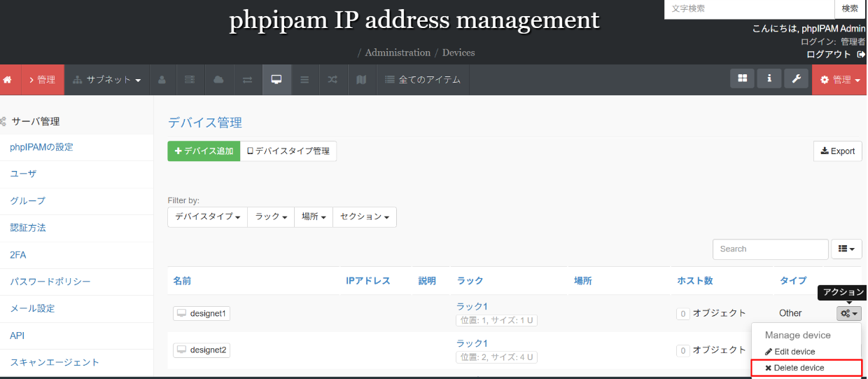Sort by the 名前 column header
868x379 pixels.
182,281
